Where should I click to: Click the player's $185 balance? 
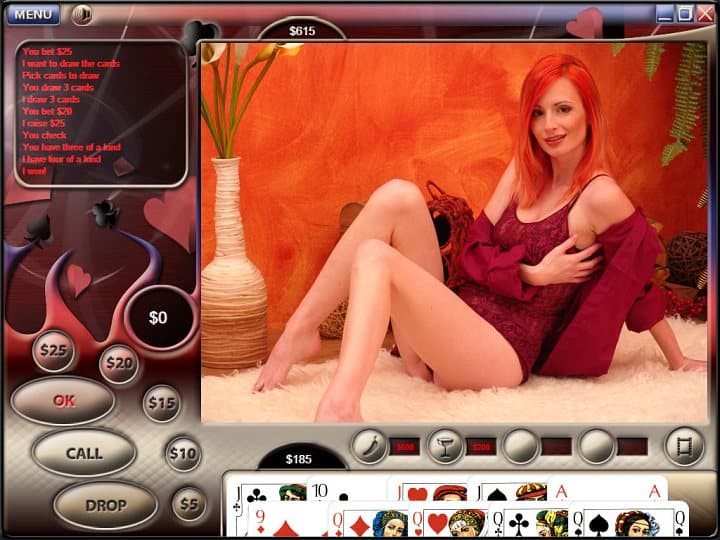click(299, 459)
